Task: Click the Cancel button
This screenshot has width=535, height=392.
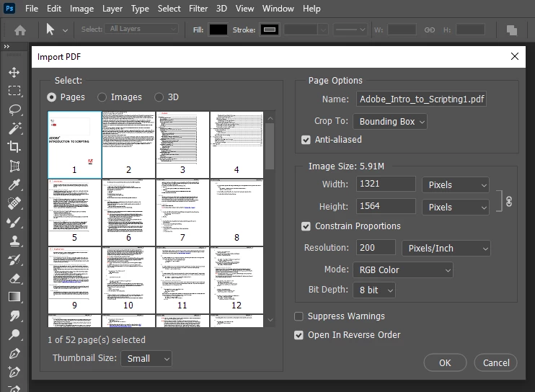Action: pyautogui.click(x=496, y=363)
